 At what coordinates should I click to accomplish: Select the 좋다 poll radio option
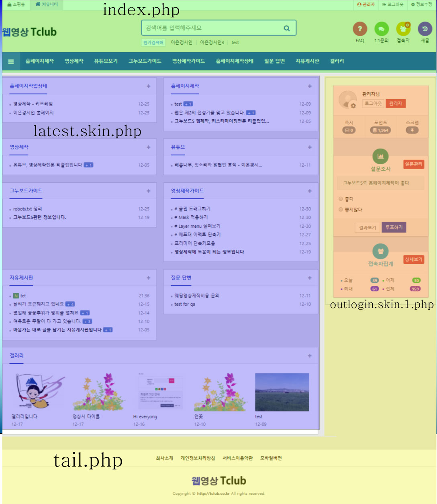341,199
